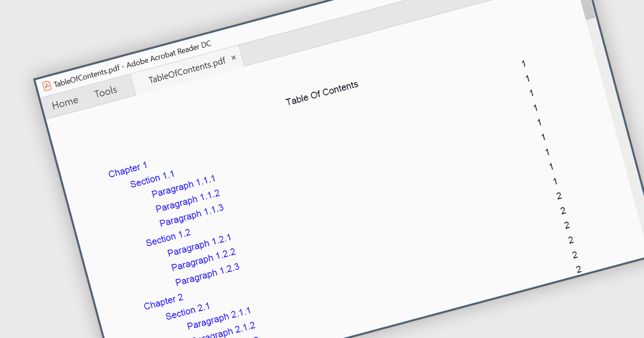Follow the Section 2.1 link
Image resolution: width=644 pixels, height=338 pixels.
[188, 312]
